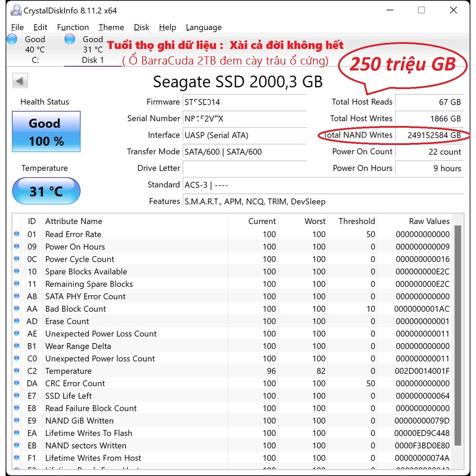Select Disk 1 status orb
Screen dimensions: 476x476
click(x=70, y=40)
